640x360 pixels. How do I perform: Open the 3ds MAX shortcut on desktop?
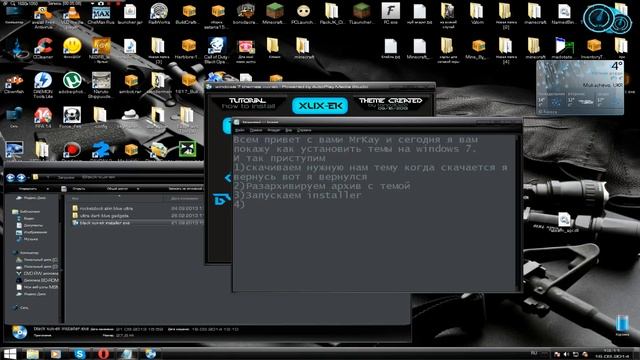pyautogui.click(x=101, y=16)
